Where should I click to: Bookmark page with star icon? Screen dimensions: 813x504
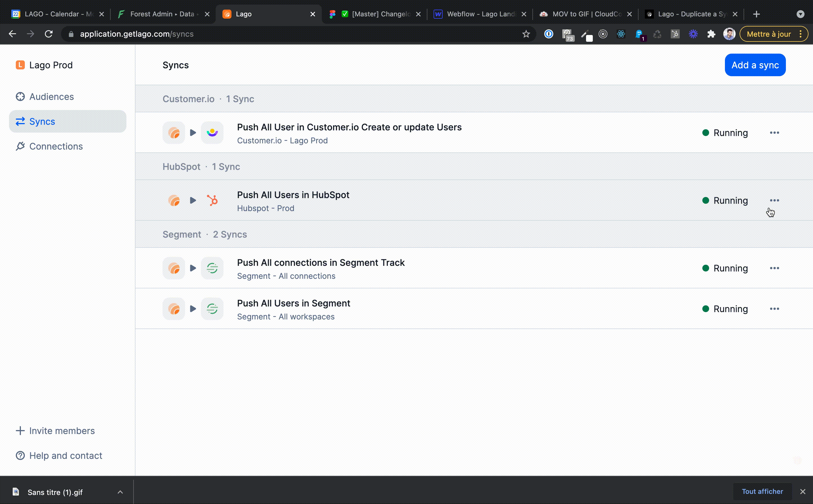526,34
